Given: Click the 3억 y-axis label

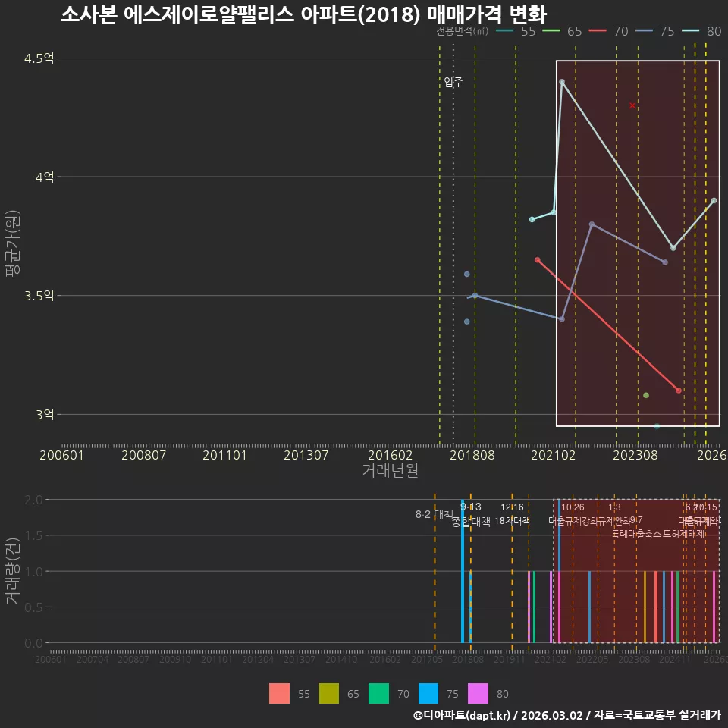Looking at the screenshot, I should (45, 415).
